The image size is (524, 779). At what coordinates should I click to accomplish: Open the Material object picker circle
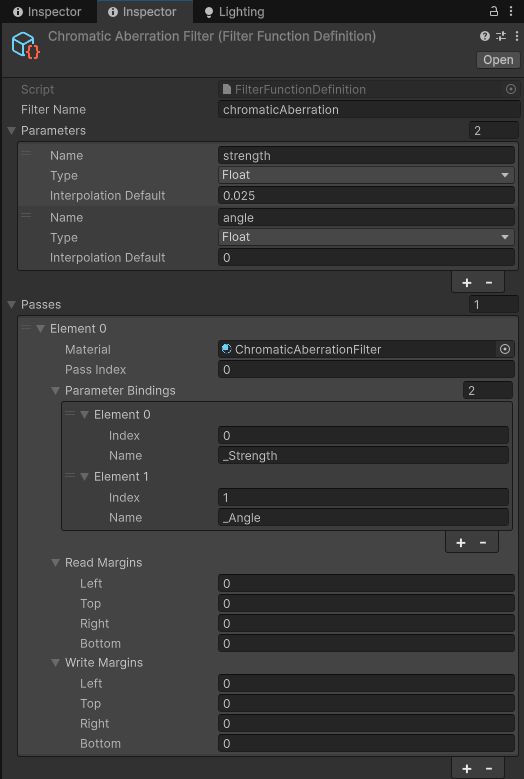[505, 349]
